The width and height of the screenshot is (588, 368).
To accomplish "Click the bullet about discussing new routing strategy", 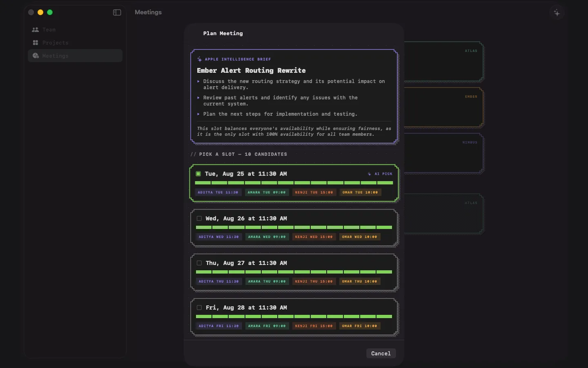I will [294, 84].
